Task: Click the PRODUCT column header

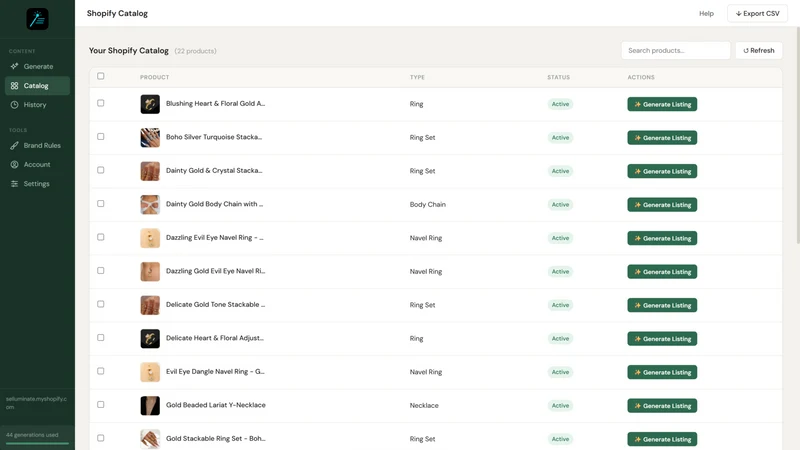Action: [155, 77]
